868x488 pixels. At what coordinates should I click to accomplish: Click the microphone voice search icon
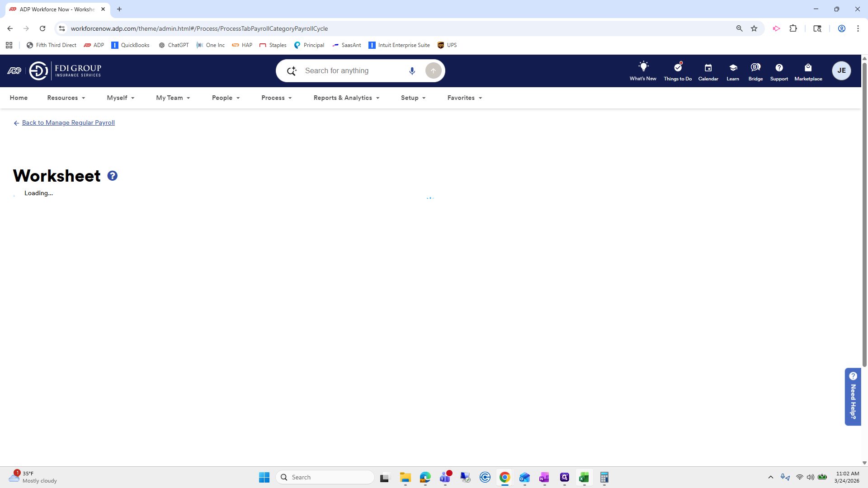pyautogui.click(x=412, y=71)
